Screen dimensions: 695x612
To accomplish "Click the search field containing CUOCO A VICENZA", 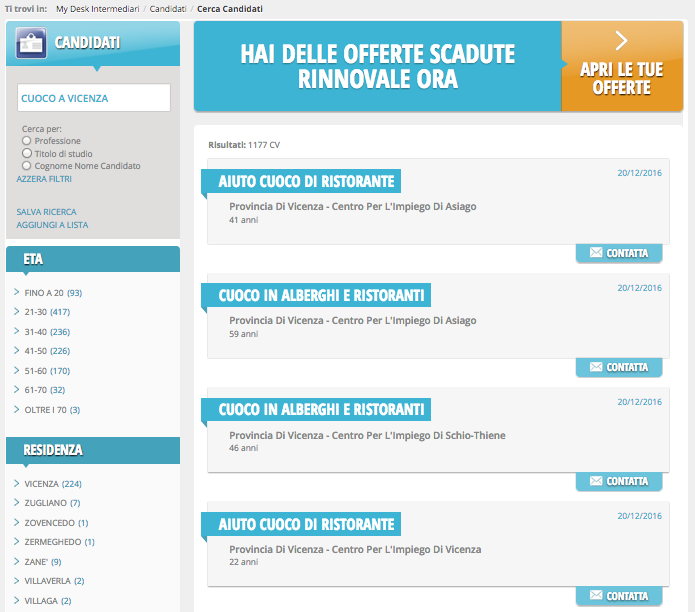I will [94, 98].
